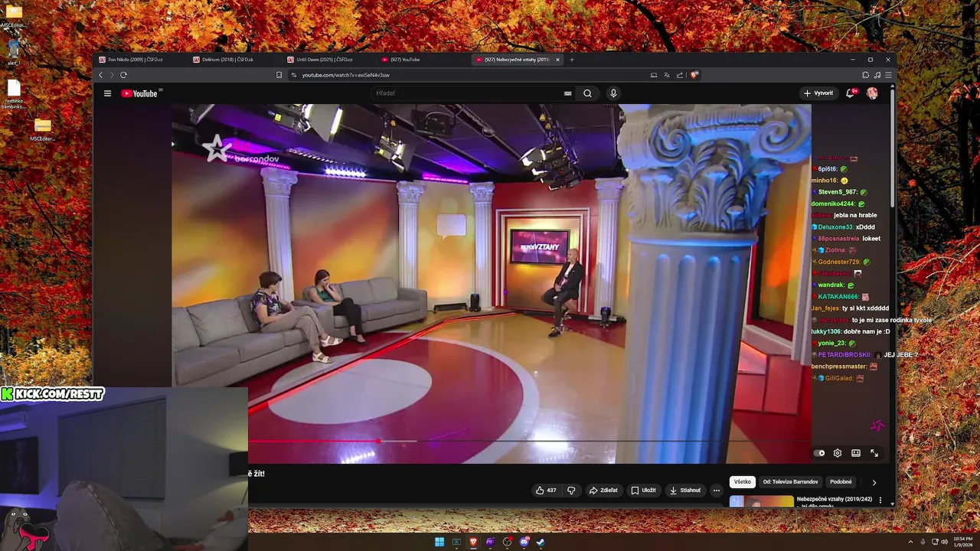980x551 pixels.
Task: Show more filter chips with right chevron
Action: pyautogui.click(x=874, y=483)
